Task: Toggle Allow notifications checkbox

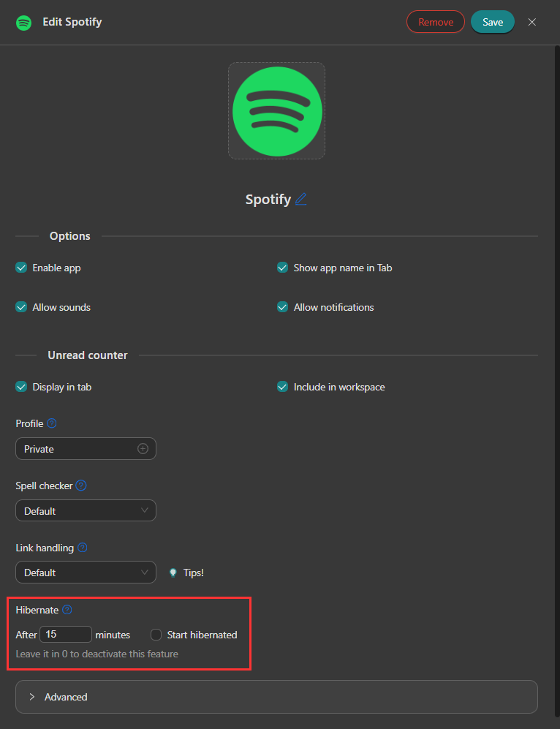Action: tap(282, 307)
